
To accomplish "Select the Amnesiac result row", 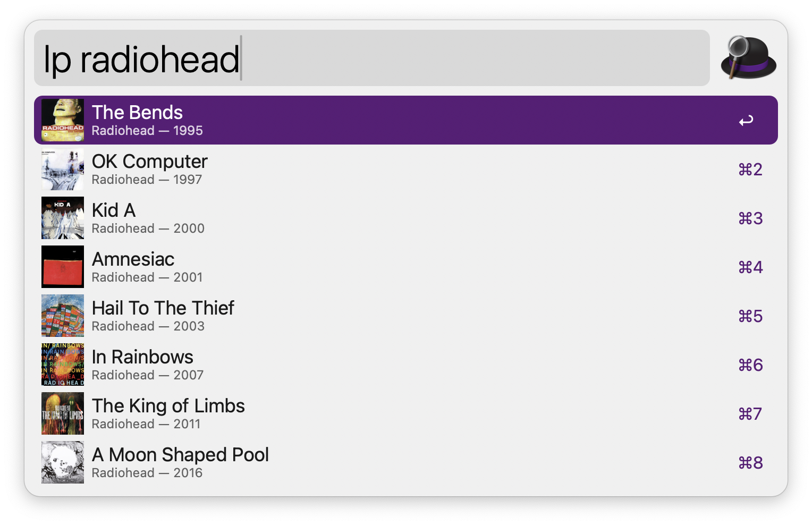I will 319,267.
